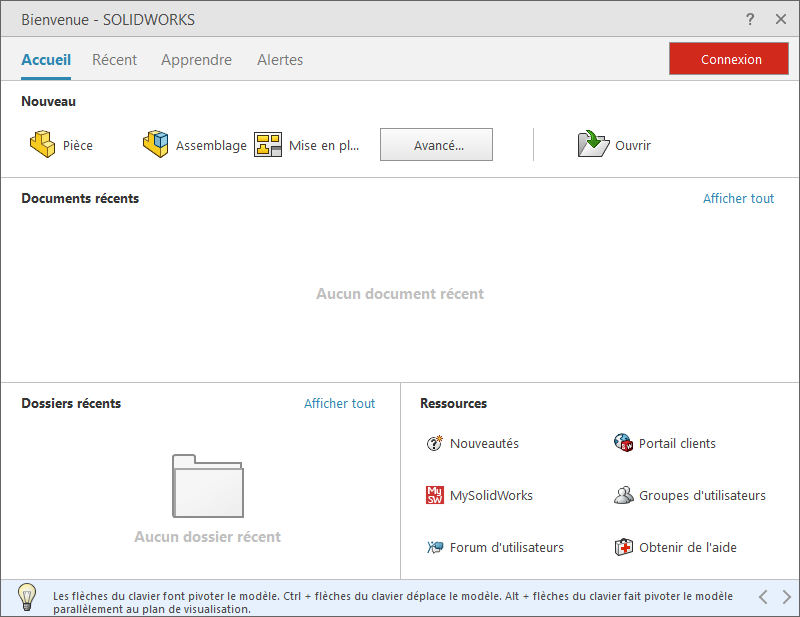This screenshot has width=800, height=617.
Task: Click the Avancé... button
Action: (436, 145)
